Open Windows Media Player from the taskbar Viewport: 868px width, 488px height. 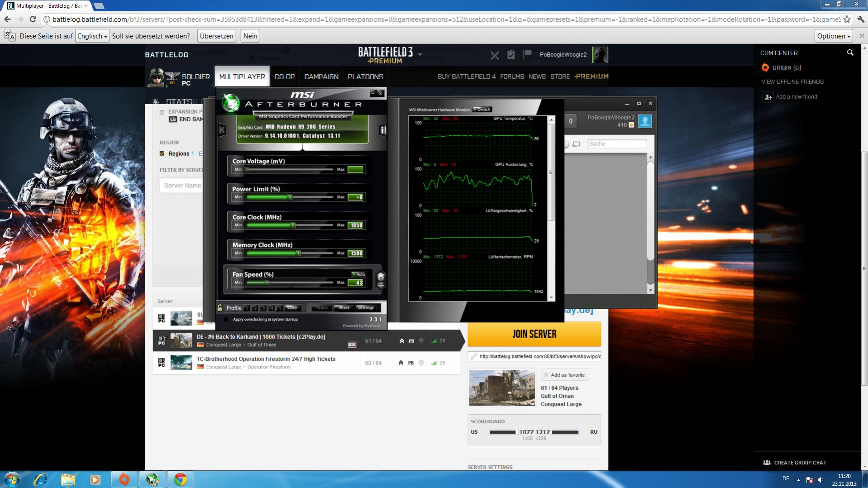(x=95, y=479)
